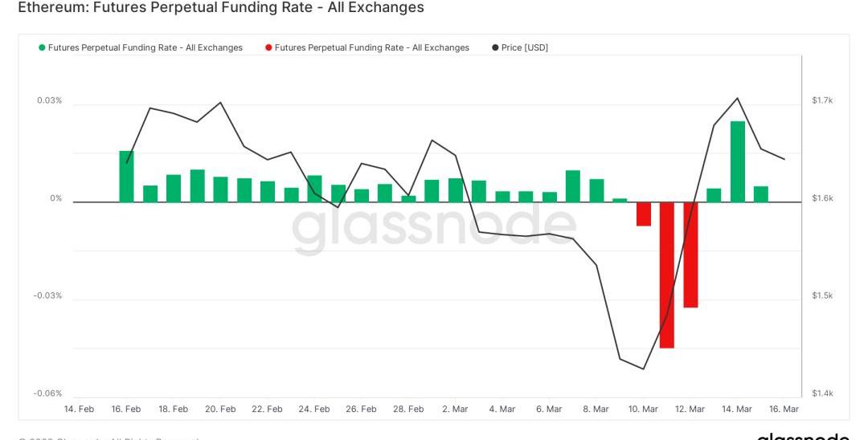Image resolution: width=868 pixels, height=440 pixels.
Task: Click the red bar at 12 Mar
Action: coord(690,255)
